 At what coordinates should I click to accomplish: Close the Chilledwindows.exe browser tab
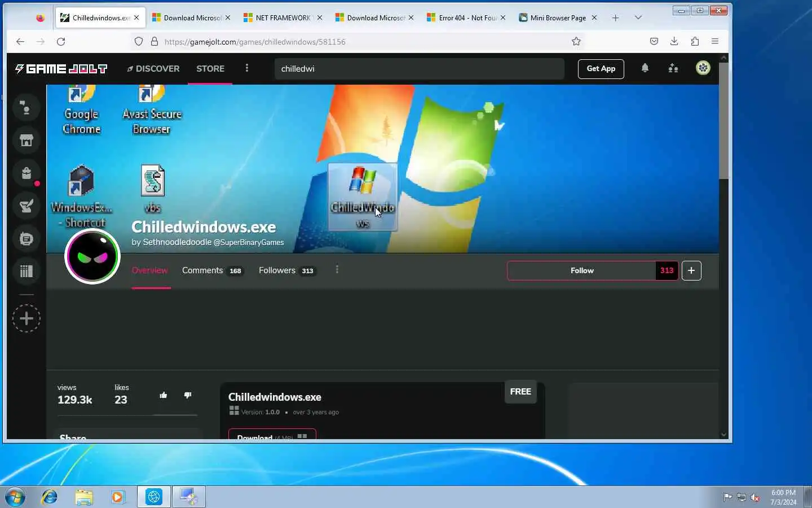click(136, 17)
